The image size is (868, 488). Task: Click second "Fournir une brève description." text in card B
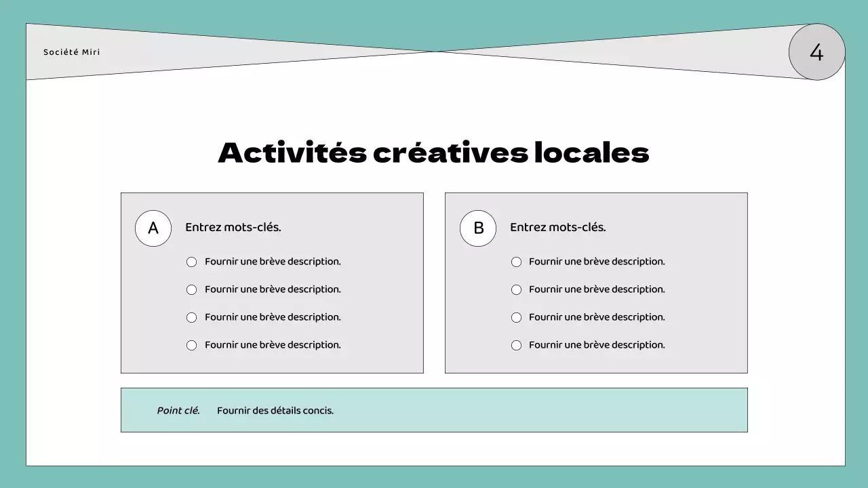click(x=597, y=289)
